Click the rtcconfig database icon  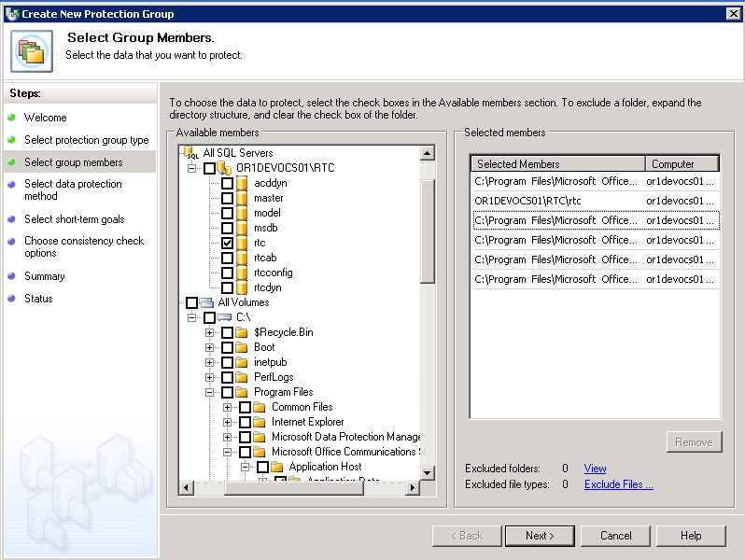coord(242,273)
